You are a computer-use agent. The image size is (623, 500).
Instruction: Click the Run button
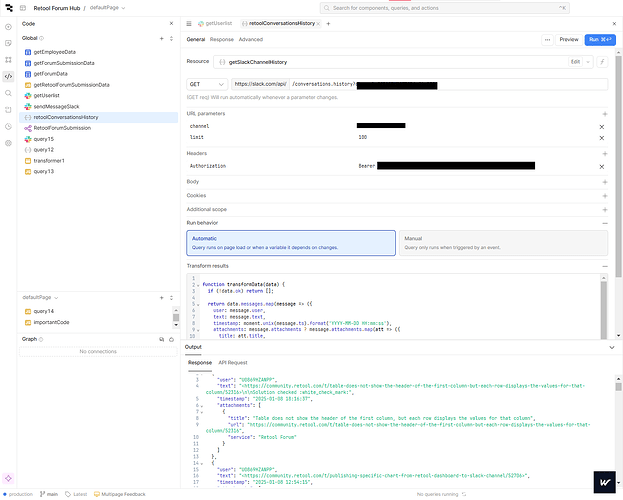tap(600, 40)
